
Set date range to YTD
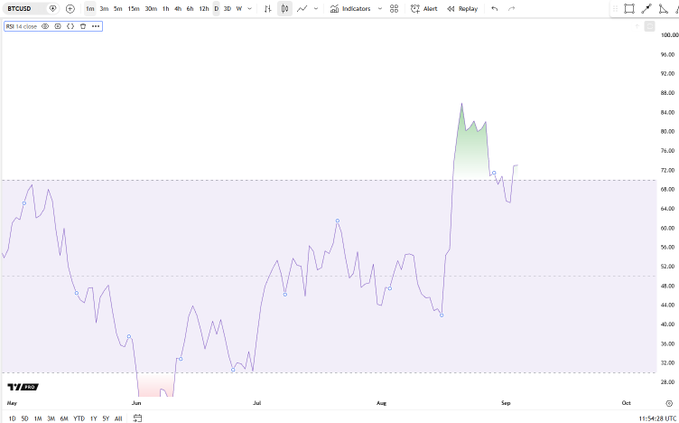79,418
